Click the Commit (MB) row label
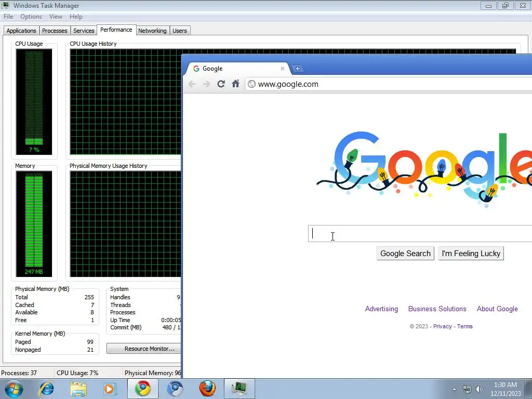Screen dimensions: 532x399 coord(126,327)
